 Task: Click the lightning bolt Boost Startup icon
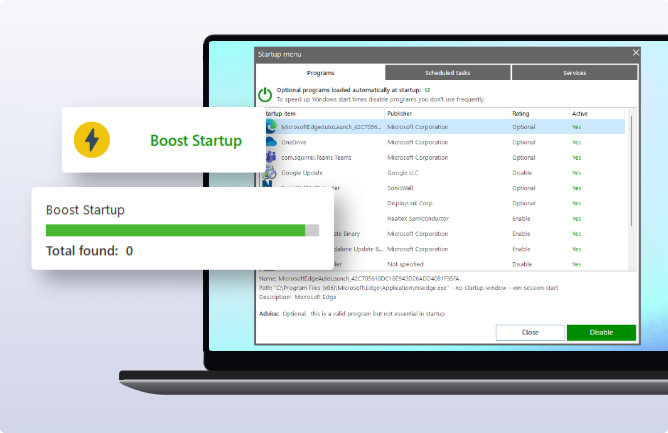coord(92,140)
